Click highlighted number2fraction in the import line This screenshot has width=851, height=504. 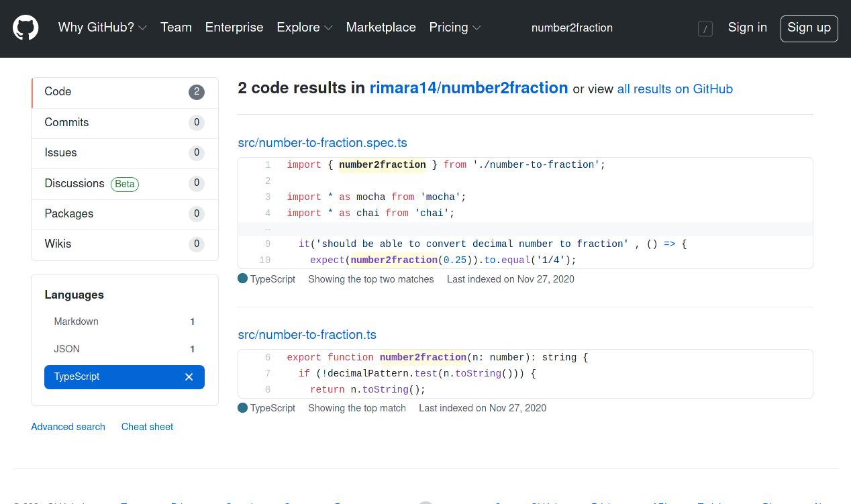(383, 165)
